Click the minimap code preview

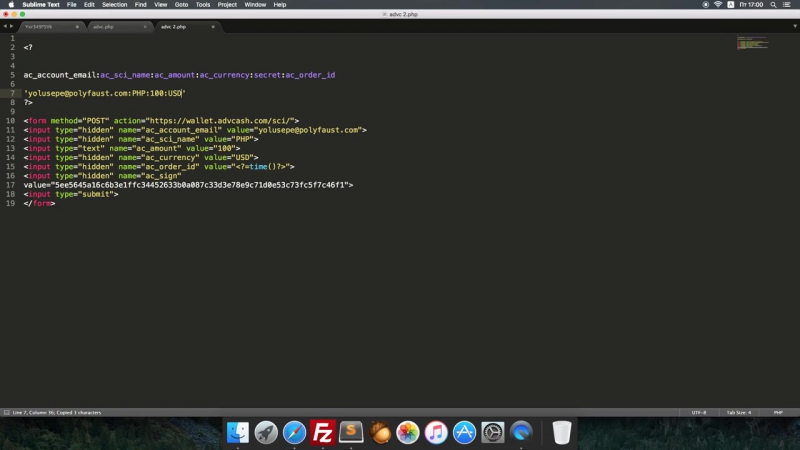750,44
